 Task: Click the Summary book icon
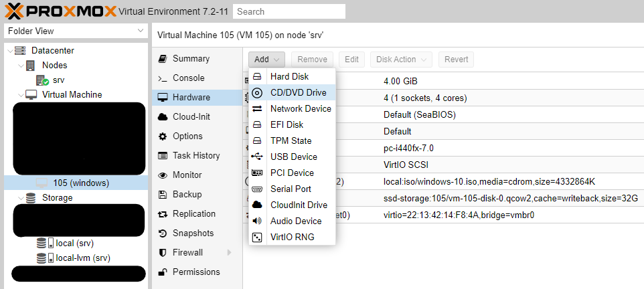(163, 59)
